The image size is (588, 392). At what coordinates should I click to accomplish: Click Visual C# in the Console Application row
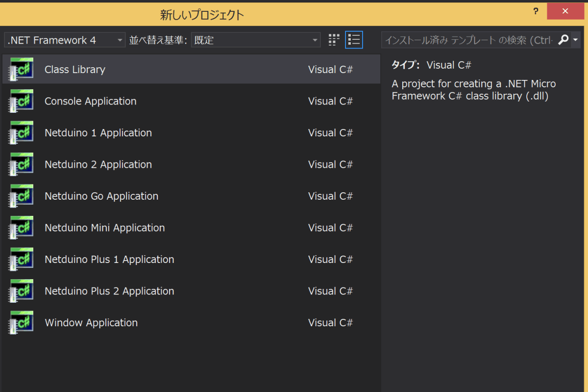click(x=330, y=102)
